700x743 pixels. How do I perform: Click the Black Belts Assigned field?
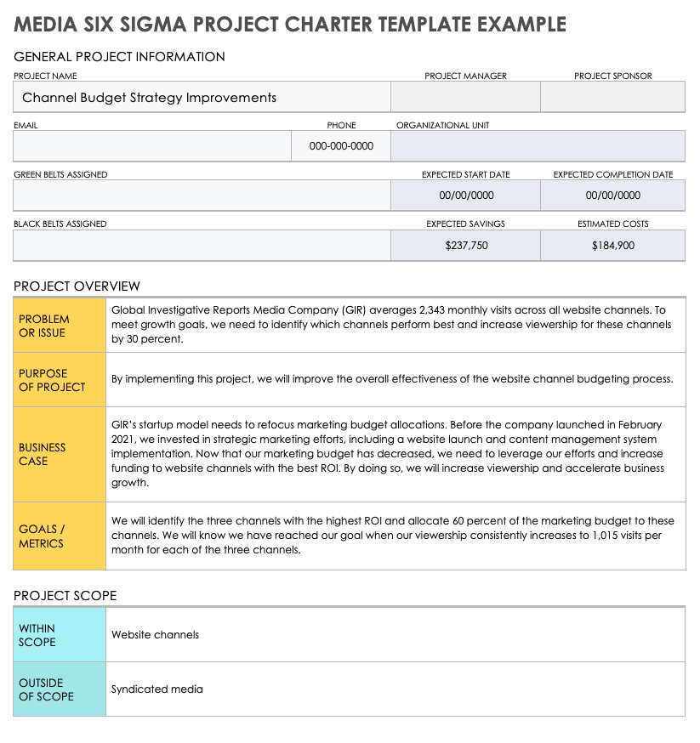202,246
